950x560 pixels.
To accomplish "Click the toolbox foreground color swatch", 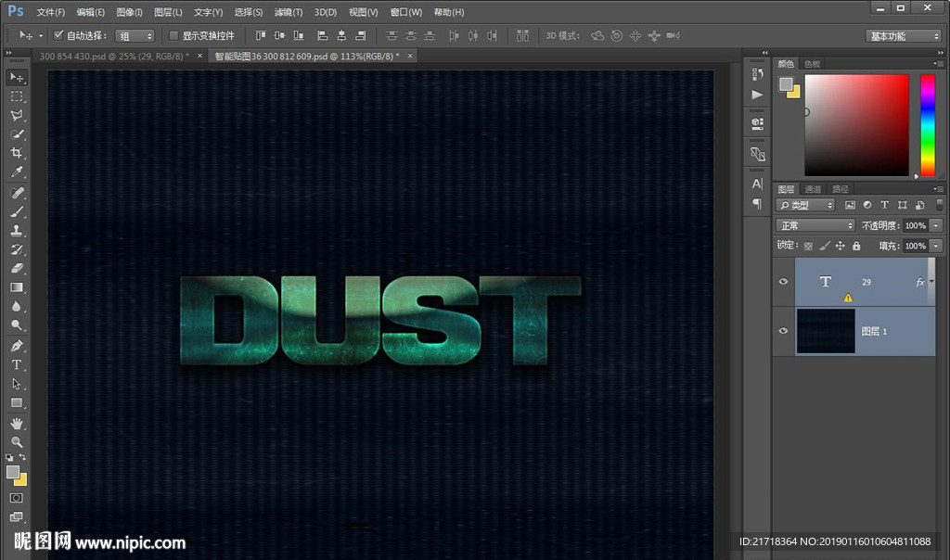I will pyautogui.click(x=13, y=472).
